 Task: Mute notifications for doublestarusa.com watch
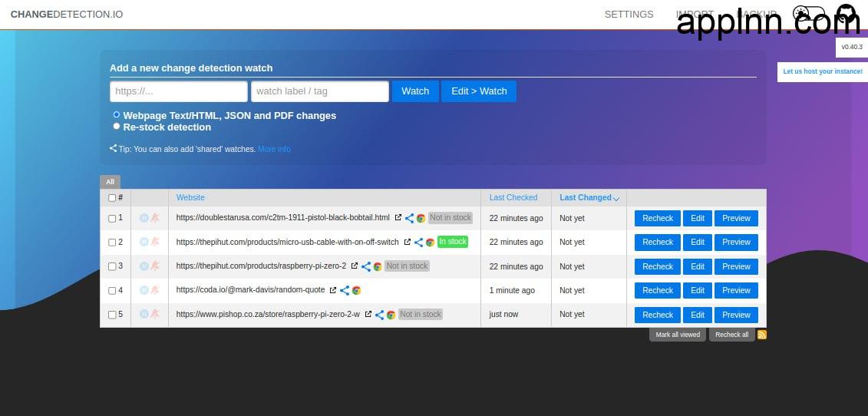[x=155, y=218]
